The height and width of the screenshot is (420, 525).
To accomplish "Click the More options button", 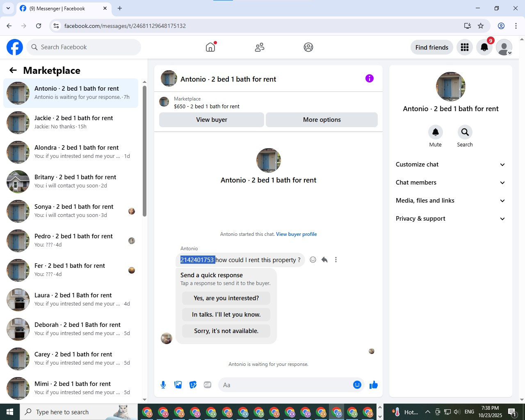I will click(322, 120).
